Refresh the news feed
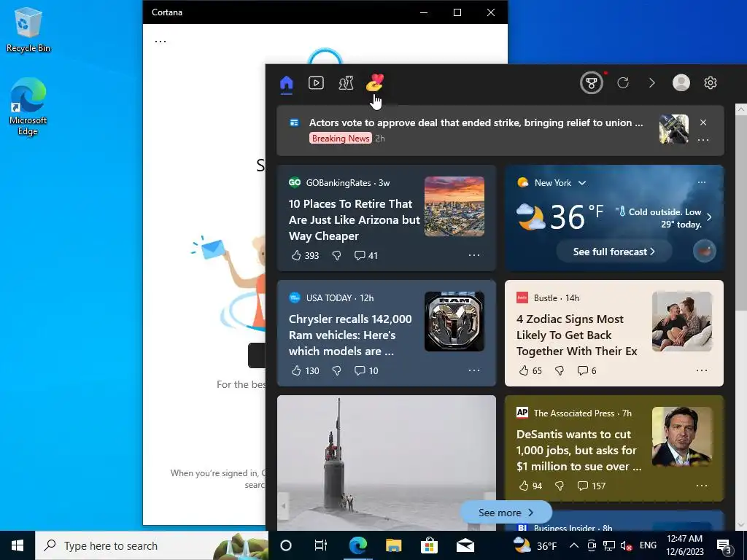Viewport: 747px width, 560px height. click(x=623, y=83)
